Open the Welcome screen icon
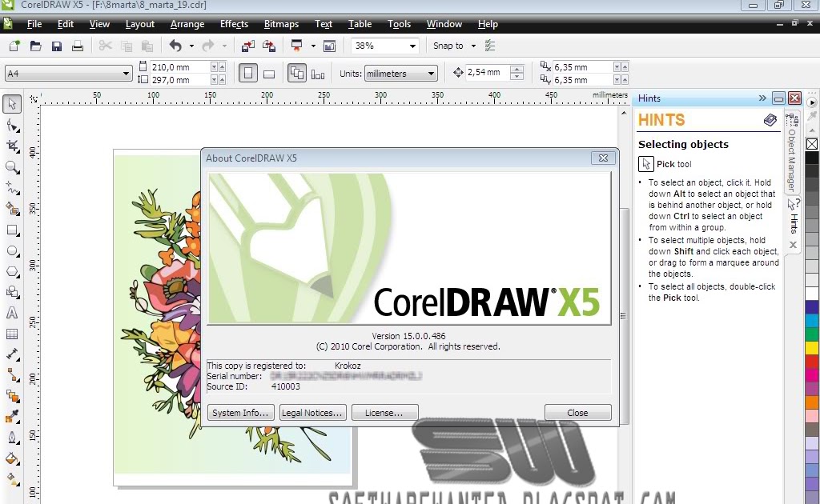 pyautogui.click(x=329, y=46)
